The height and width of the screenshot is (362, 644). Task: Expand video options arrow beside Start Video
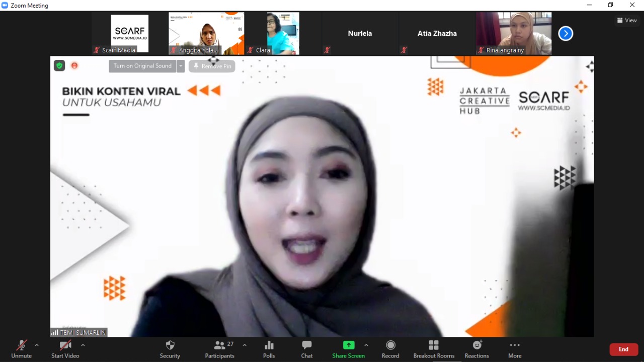[83, 345]
